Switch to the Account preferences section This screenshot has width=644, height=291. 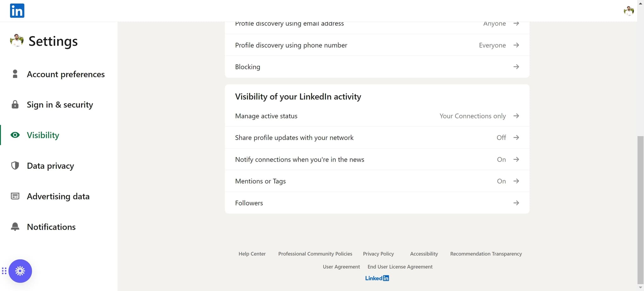coord(66,74)
